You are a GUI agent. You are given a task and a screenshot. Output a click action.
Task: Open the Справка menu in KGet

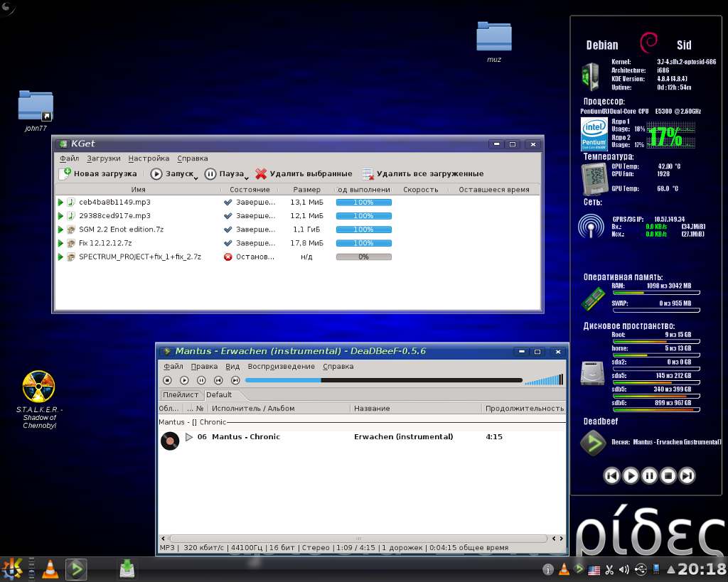(x=192, y=158)
